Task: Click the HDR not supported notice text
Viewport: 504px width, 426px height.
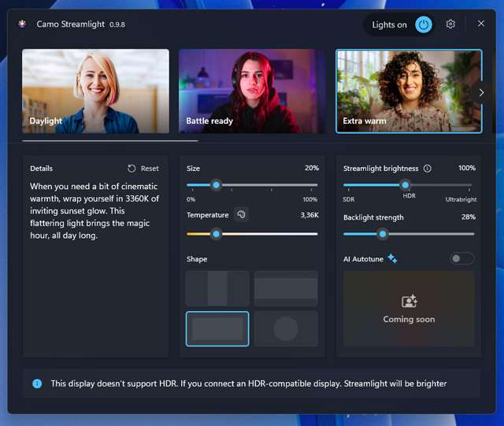Action: point(249,383)
